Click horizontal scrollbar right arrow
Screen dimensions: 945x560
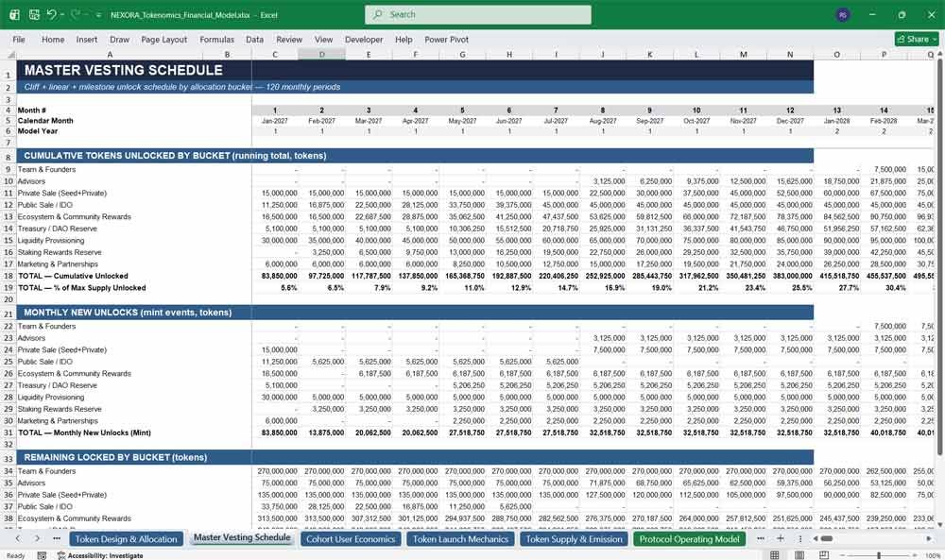[x=929, y=539]
